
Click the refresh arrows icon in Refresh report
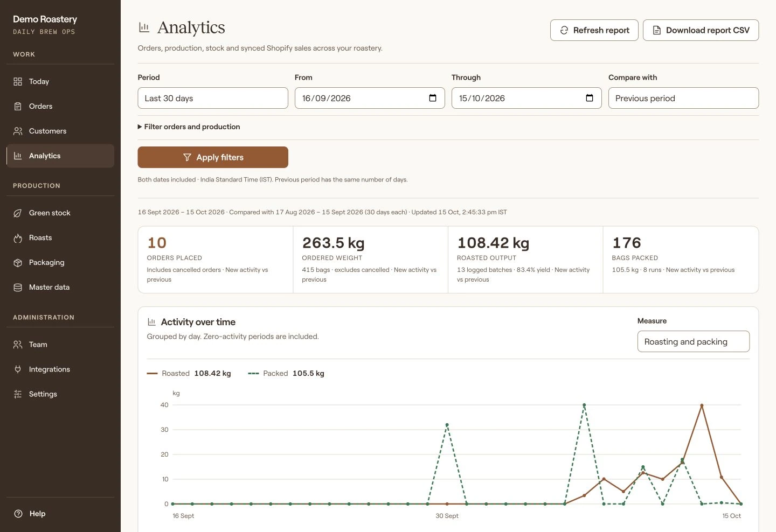564,30
